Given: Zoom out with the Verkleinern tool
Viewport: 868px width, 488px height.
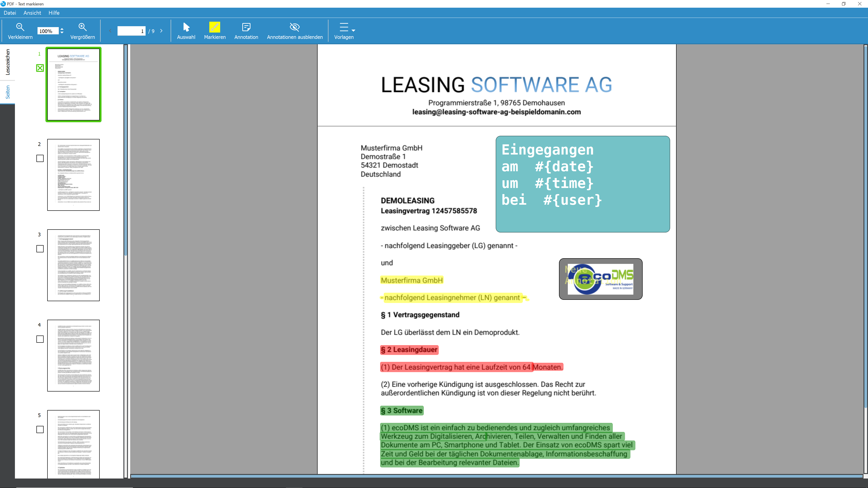Looking at the screenshot, I should click(x=20, y=31).
